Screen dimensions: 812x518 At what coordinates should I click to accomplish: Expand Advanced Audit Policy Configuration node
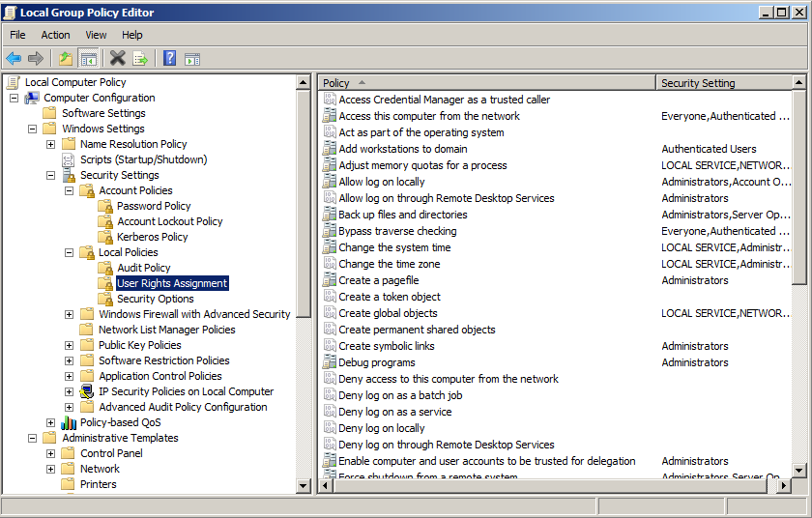pyautogui.click(x=69, y=407)
